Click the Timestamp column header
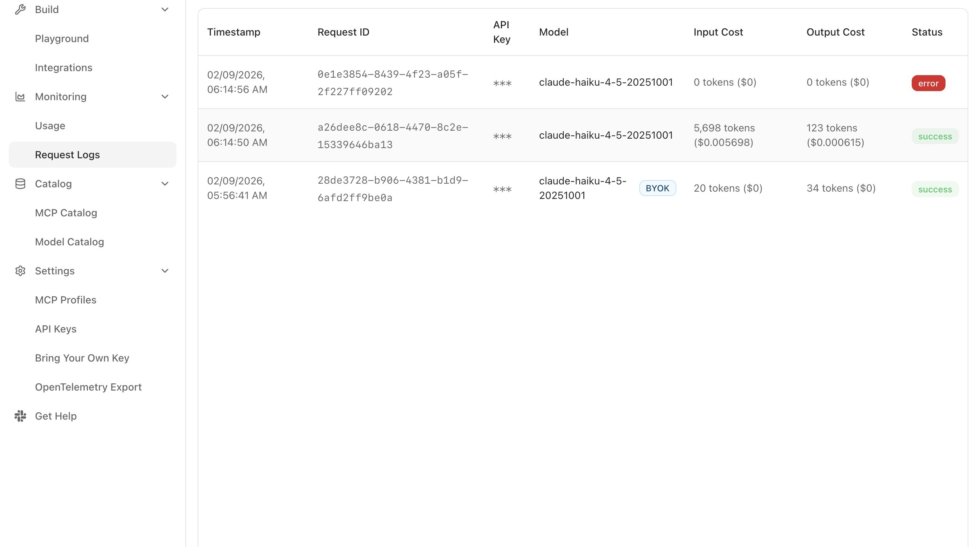Image resolution: width=980 pixels, height=547 pixels. [234, 32]
